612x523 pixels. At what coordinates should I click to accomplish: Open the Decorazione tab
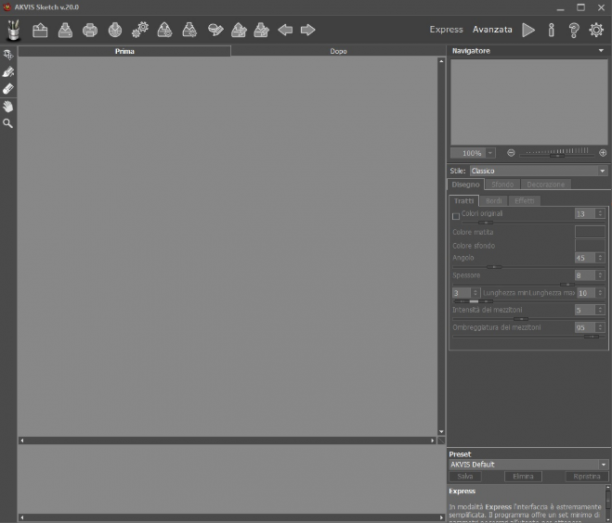[x=545, y=184]
